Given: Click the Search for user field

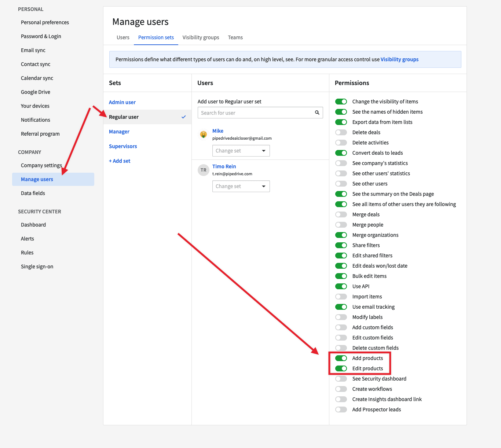Looking at the screenshot, I should [x=256, y=113].
